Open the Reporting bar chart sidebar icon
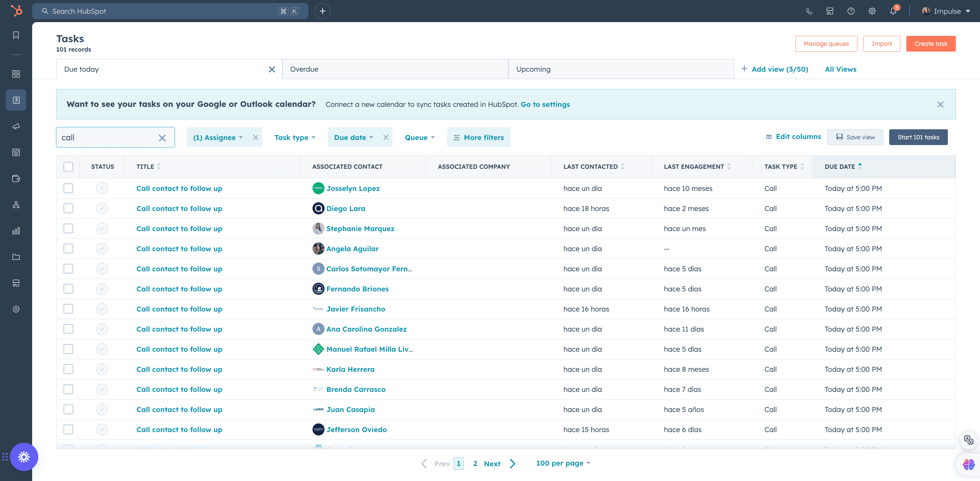The image size is (980, 481). pos(16,231)
